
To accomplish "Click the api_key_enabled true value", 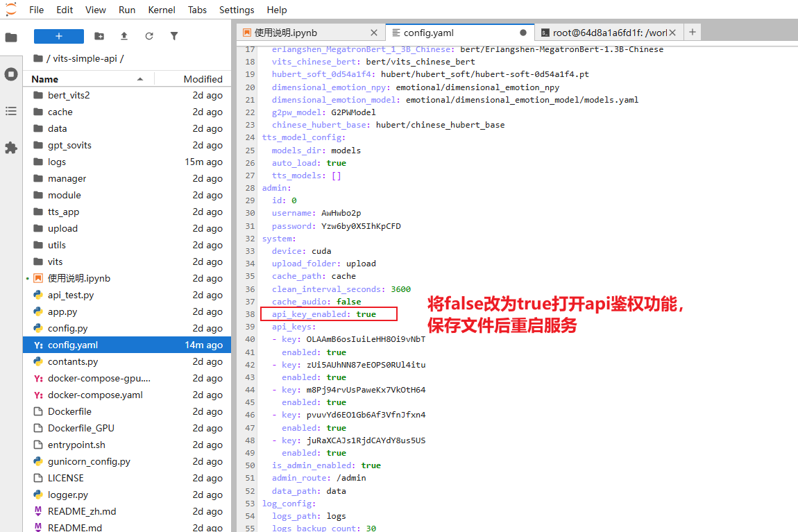I will pyautogui.click(x=366, y=314).
